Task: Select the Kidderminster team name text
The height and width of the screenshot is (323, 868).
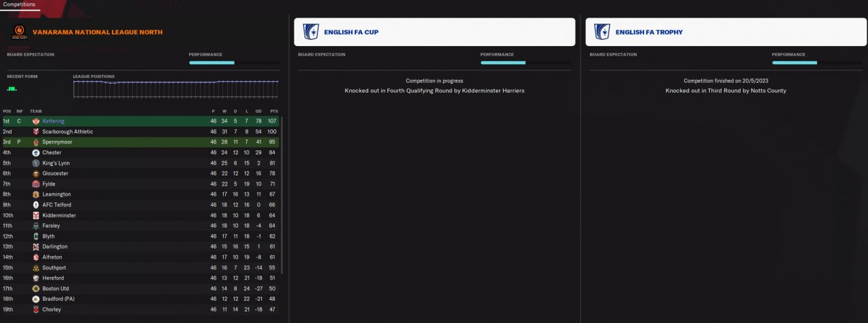Action: point(59,215)
